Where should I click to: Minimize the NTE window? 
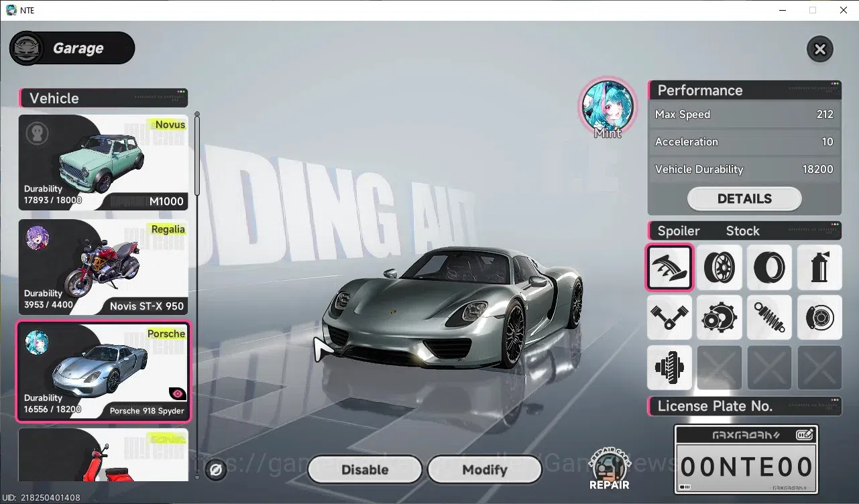[782, 10]
